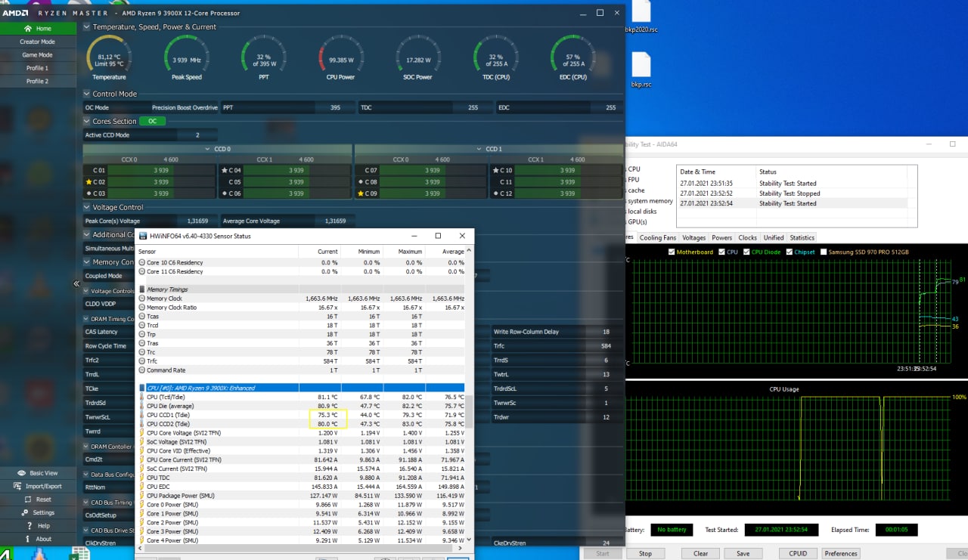Toggle the OC switch in Cores Section

coord(152,121)
